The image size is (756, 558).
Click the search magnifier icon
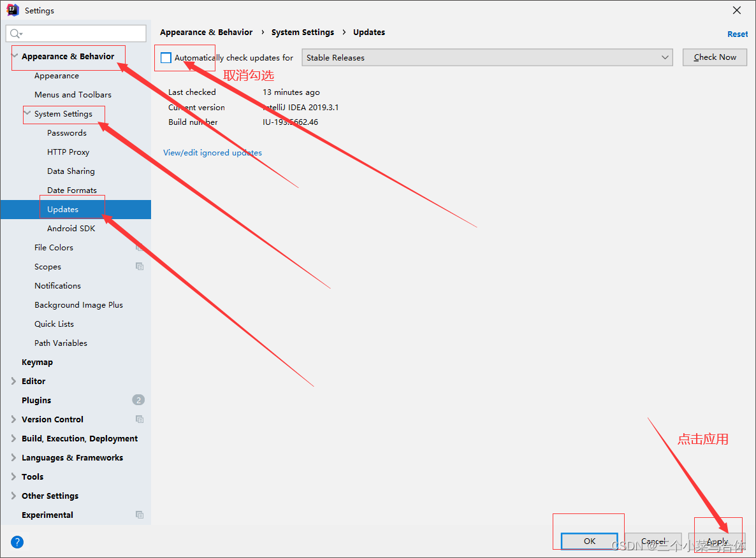pos(15,33)
